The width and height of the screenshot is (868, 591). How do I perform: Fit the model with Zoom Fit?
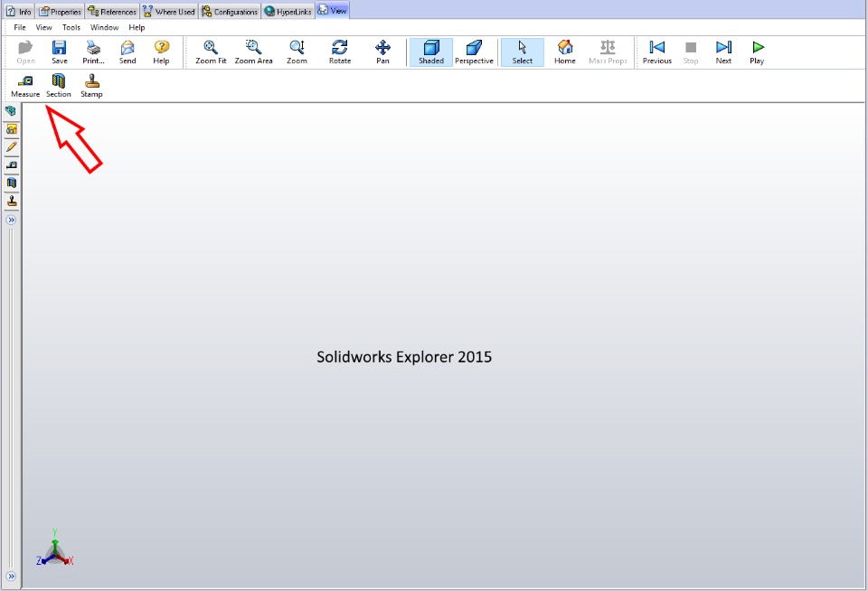211,52
